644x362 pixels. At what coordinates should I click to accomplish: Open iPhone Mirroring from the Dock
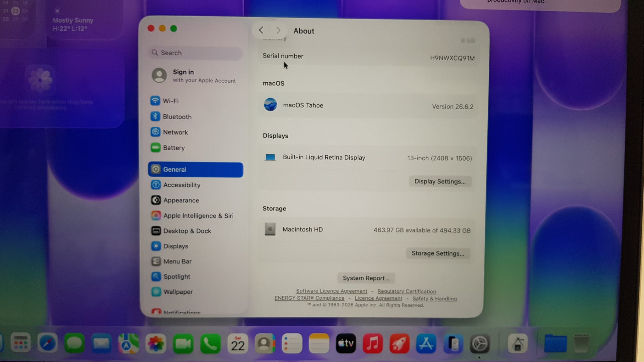(453, 343)
